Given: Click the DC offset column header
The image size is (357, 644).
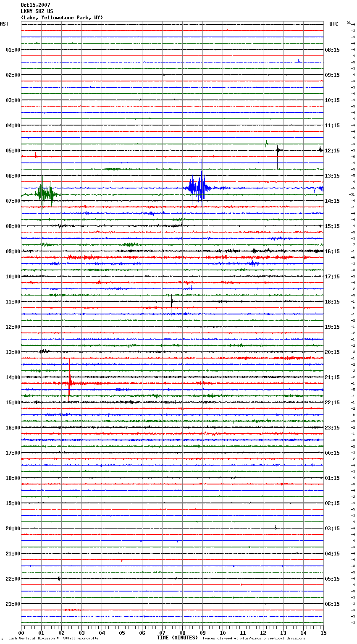Looking at the screenshot, I should click(x=349, y=23).
